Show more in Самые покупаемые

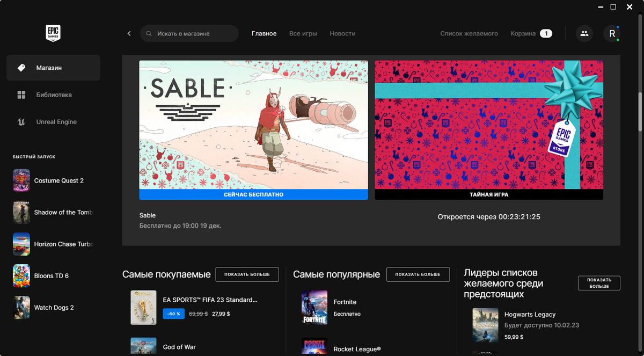click(247, 274)
